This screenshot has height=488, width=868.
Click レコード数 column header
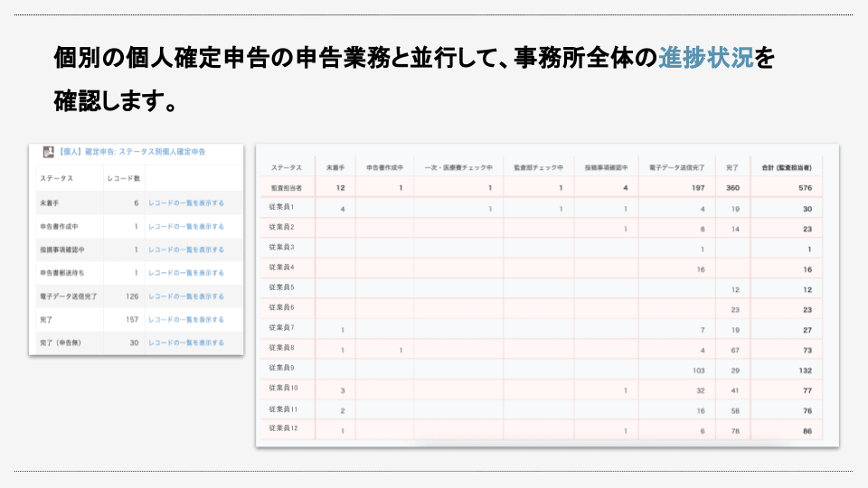coord(124,178)
